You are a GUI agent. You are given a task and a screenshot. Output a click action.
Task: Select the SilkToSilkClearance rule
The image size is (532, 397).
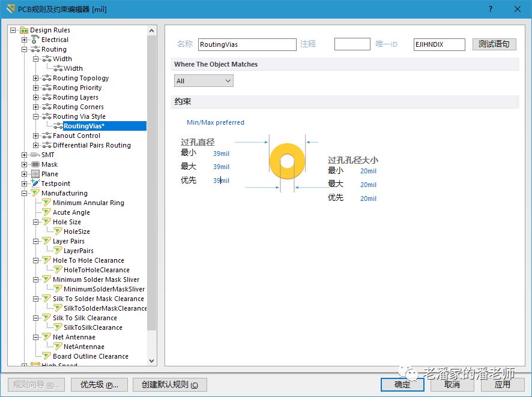pyautogui.click(x=92, y=327)
